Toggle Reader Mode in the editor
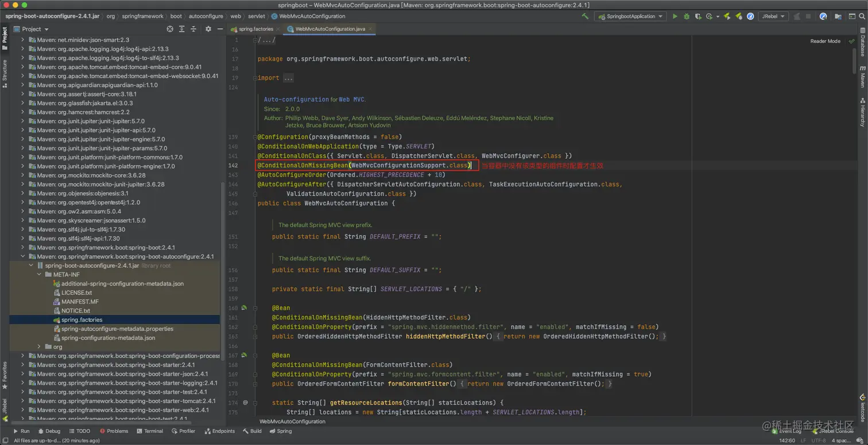 coord(826,41)
